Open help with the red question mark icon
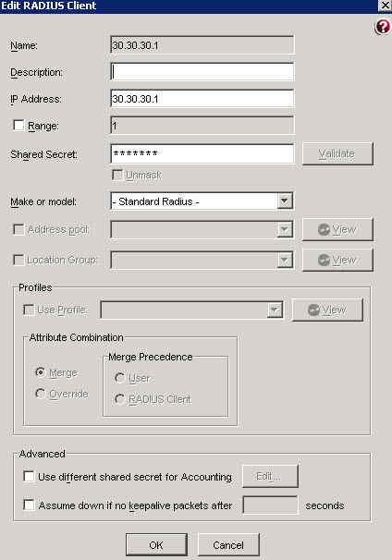392x560 pixels. coord(383,27)
